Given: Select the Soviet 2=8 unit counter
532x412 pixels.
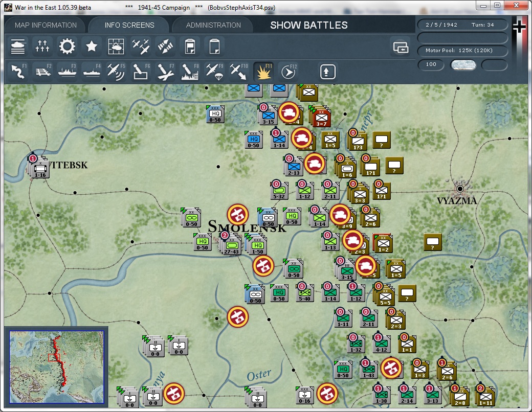Looking at the screenshot, I should pos(460,396).
